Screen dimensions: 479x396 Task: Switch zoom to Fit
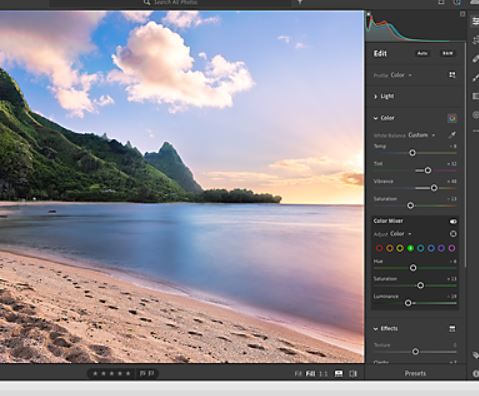pyautogui.click(x=298, y=374)
